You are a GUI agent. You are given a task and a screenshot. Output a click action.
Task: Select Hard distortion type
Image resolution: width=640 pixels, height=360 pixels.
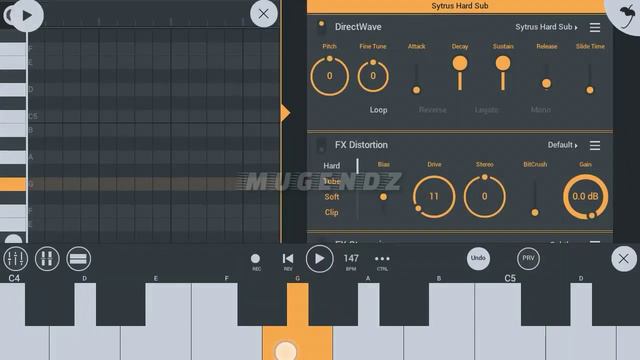click(331, 166)
